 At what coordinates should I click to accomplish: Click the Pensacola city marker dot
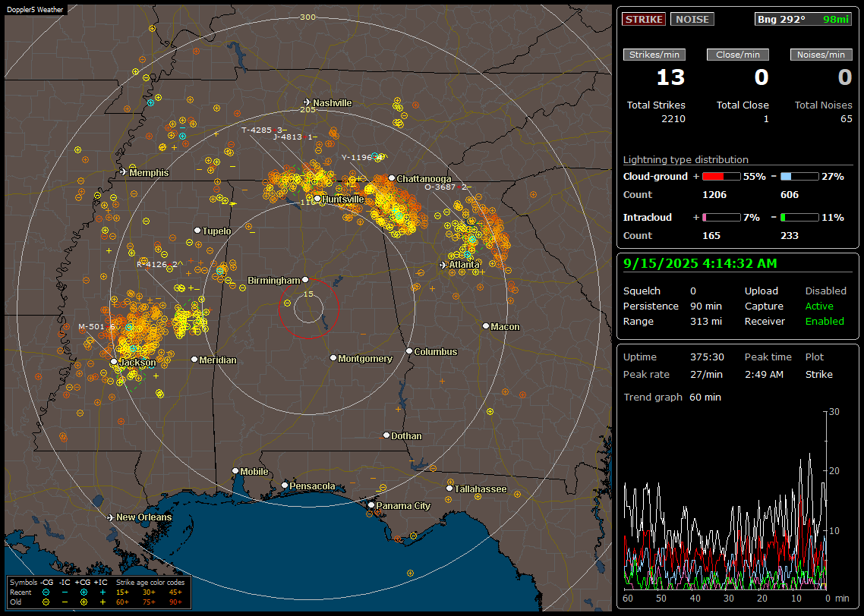(x=284, y=485)
